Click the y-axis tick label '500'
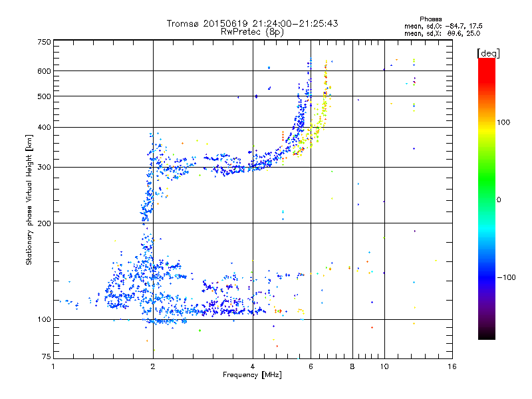 pos(44,96)
